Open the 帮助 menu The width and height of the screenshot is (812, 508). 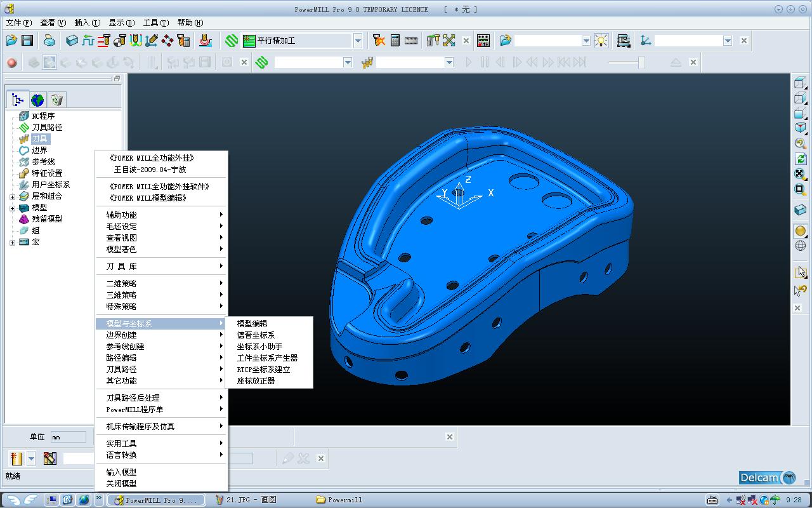coord(190,23)
